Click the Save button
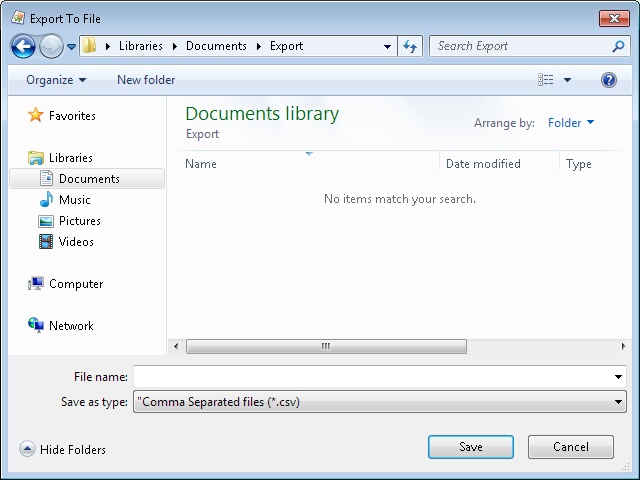 (x=471, y=447)
